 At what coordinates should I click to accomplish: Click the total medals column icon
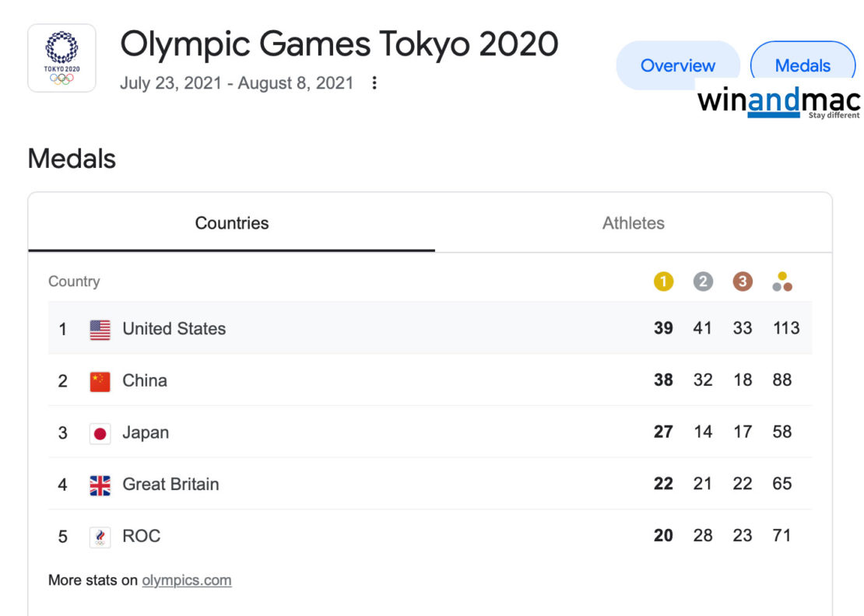pyautogui.click(x=782, y=282)
